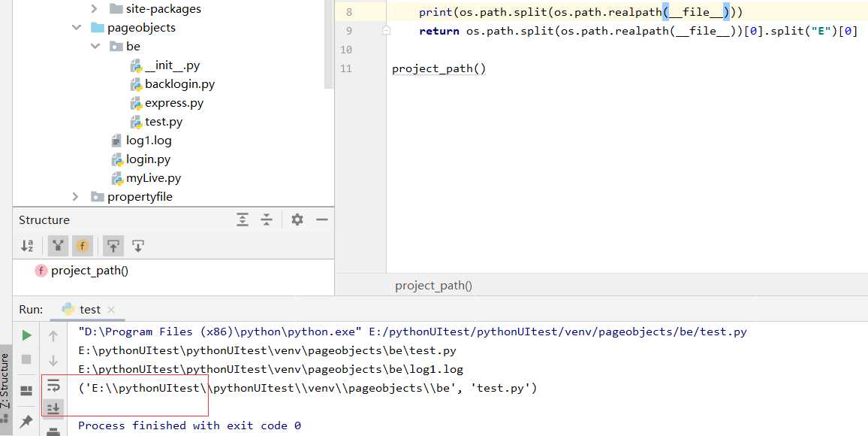Image resolution: width=868 pixels, height=436 pixels.
Task: Toggle autoscroll to source
Action: [113, 246]
